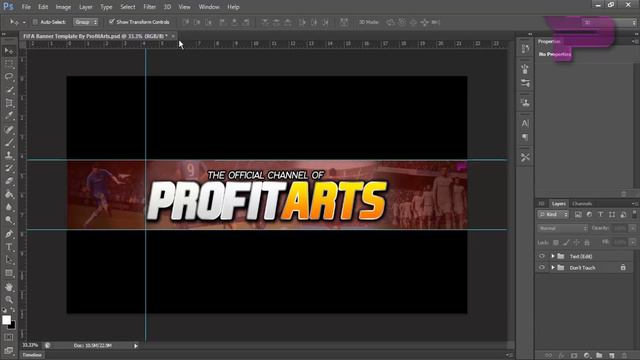
Task: Select the Path Selection tool
Action: pyautogui.click(x=9, y=260)
